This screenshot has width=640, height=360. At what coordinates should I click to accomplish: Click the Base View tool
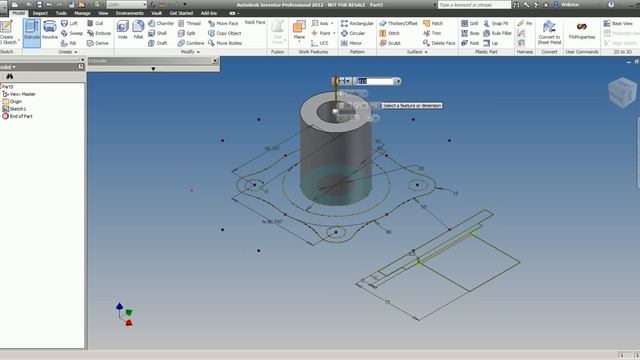coord(618,23)
